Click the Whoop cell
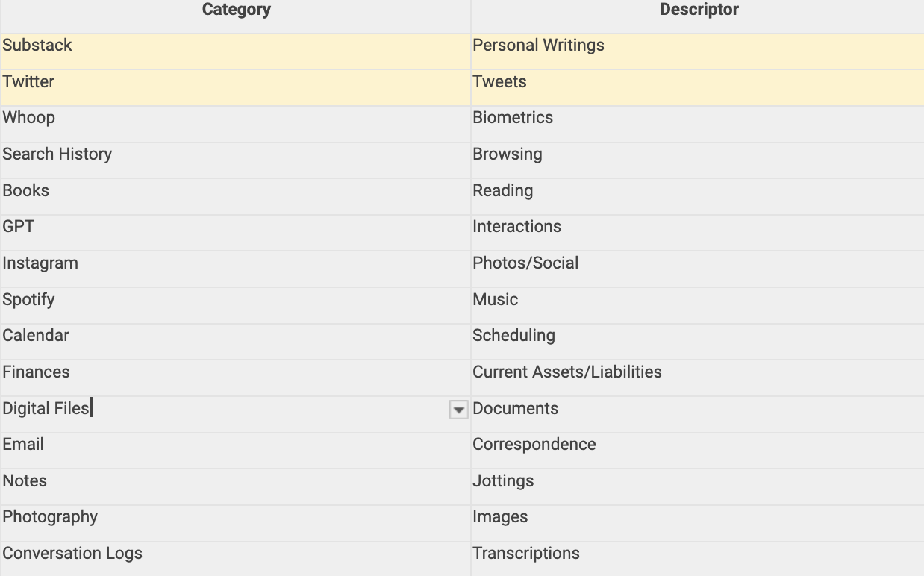Viewport: 924px width, 576px height. (29, 118)
